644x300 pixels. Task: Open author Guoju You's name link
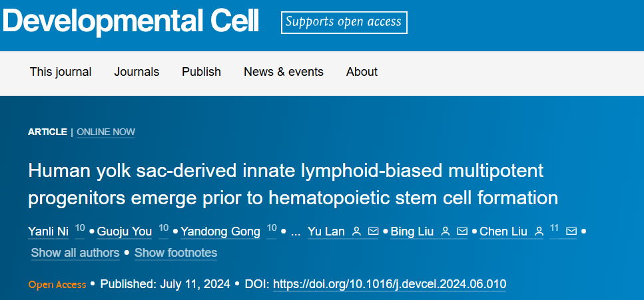[125, 231]
